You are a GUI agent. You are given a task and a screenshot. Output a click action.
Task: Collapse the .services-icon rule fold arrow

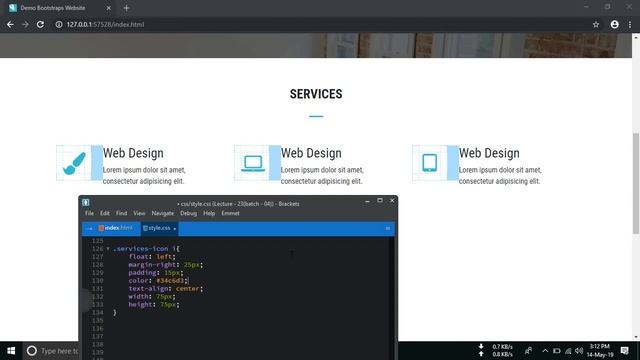point(108,249)
